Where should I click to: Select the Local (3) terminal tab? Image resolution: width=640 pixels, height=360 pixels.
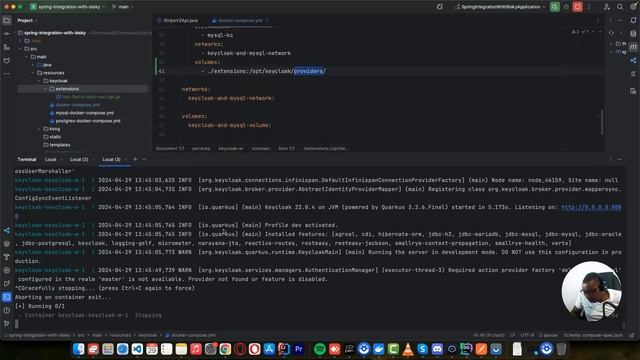click(x=111, y=159)
